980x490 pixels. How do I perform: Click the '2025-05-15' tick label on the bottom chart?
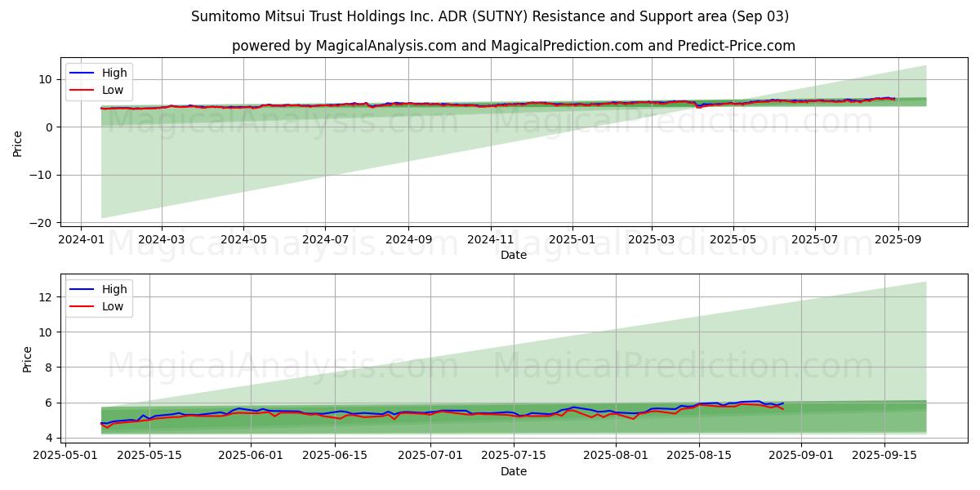149,457
